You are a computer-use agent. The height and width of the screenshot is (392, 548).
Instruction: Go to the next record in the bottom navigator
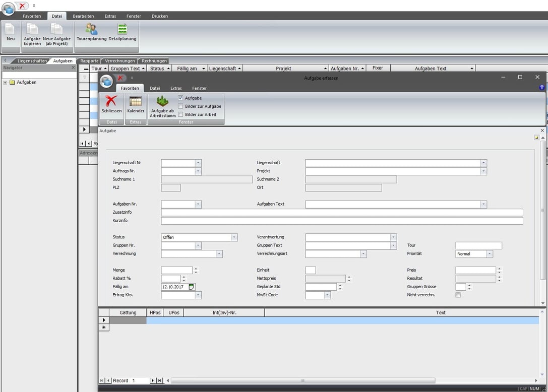pyautogui.click(x=152, y=380)
